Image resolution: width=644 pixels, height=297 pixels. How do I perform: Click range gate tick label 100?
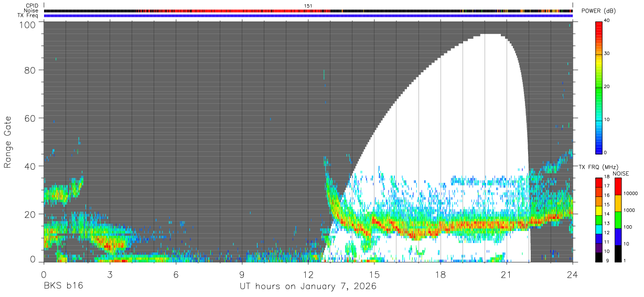point(28,24)
